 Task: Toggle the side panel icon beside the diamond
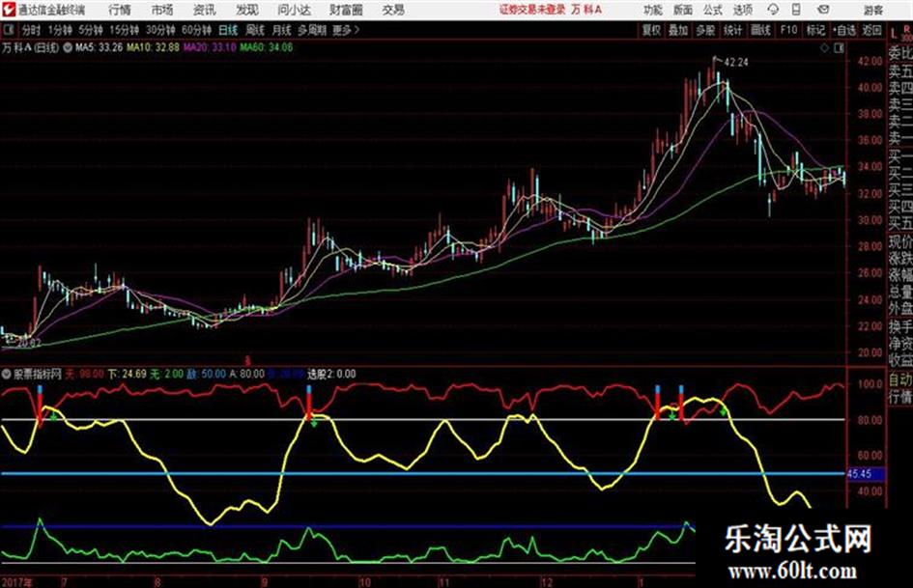tap(839, 47)
